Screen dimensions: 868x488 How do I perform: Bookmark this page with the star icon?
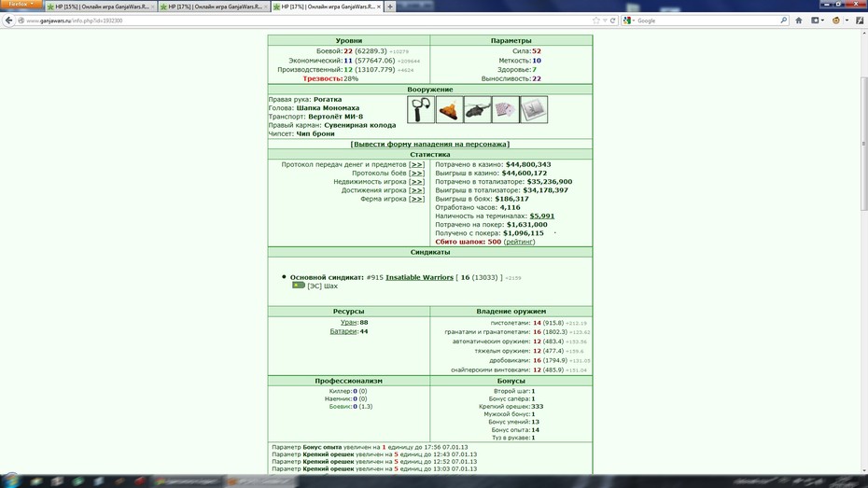(x=596, y=21)
